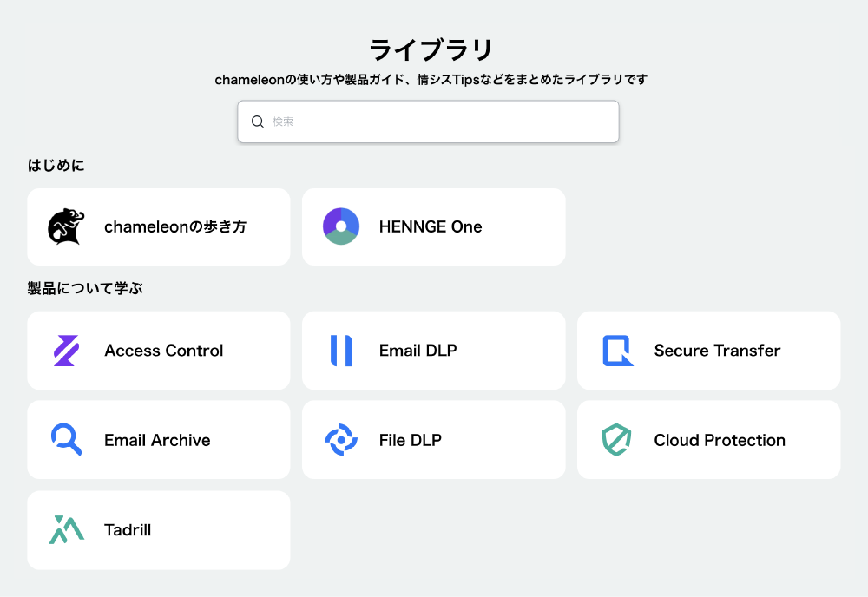Select the Email Archive label

click(157, 440)
